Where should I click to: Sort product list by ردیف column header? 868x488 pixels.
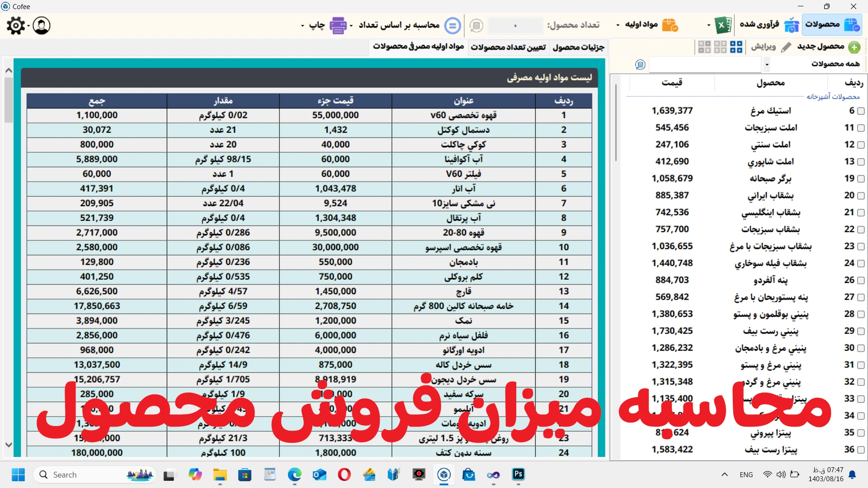854,82
